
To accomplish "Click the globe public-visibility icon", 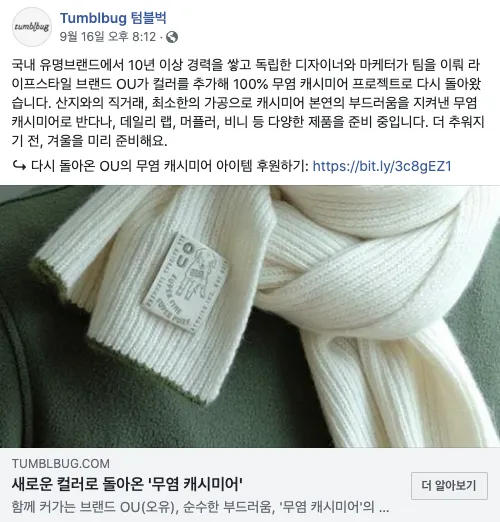I will click(172, 37).
